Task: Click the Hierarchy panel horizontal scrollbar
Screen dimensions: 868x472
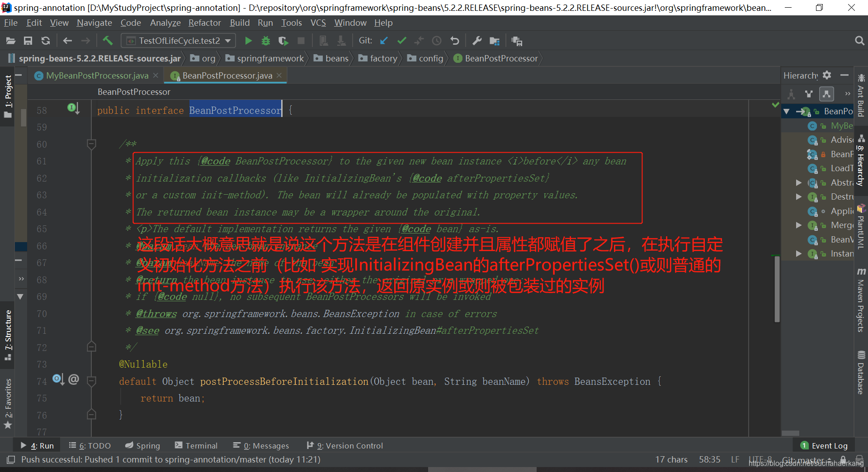Action: tap(790, 433)
